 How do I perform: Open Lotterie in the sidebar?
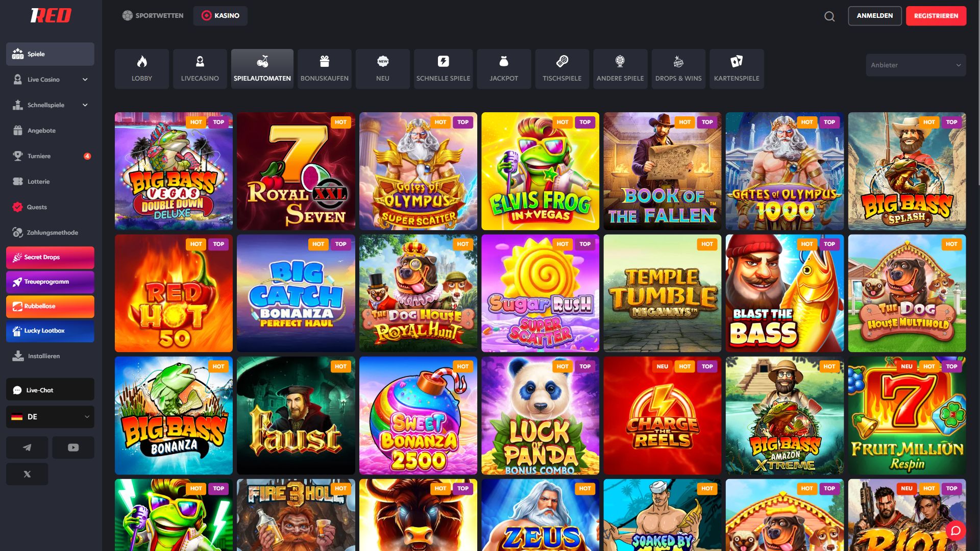[50, 182]
